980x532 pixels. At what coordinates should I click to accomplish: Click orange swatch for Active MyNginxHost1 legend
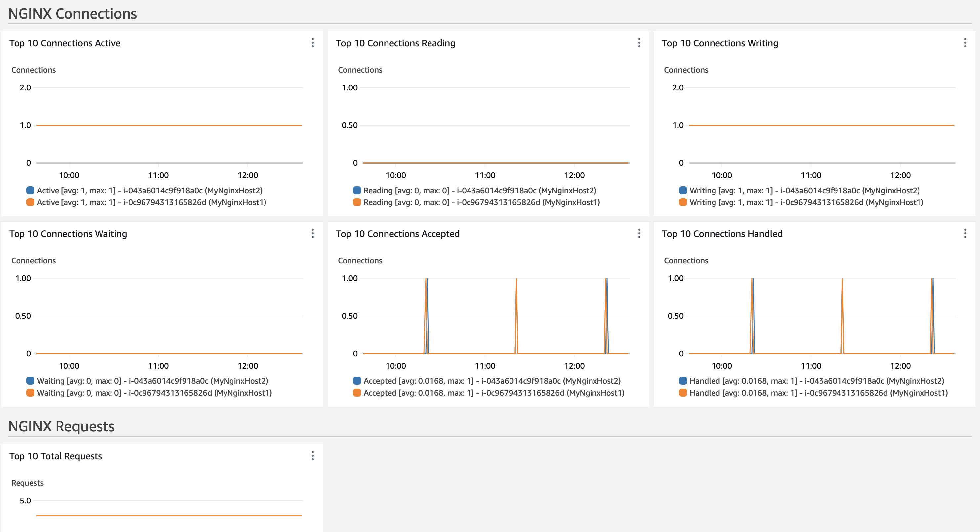30,202
